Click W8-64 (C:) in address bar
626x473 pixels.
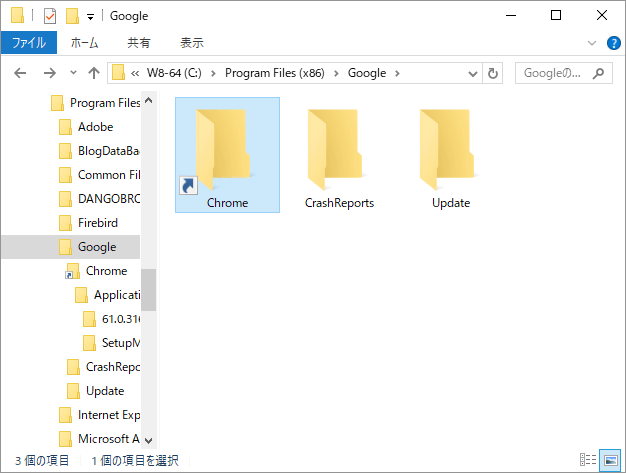coord(174,73)
